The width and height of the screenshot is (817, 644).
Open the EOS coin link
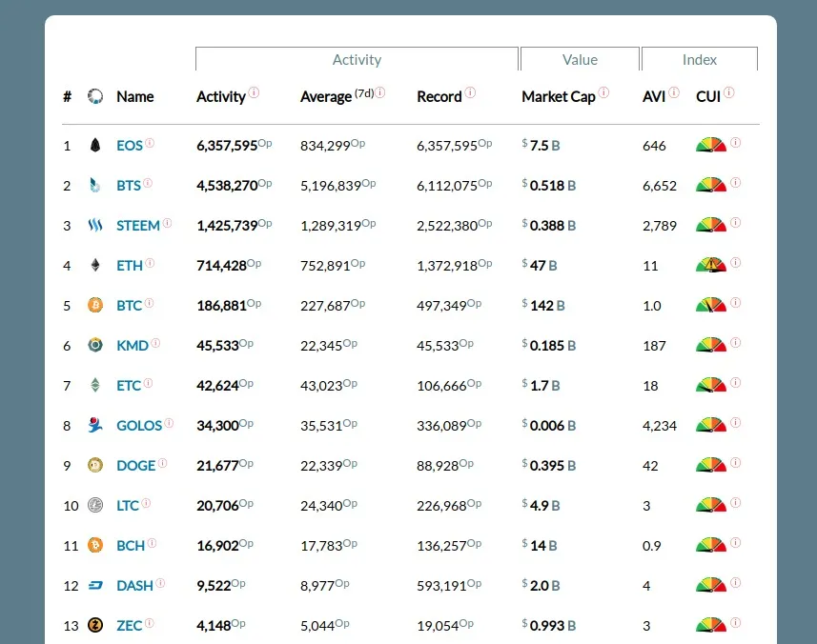tap(130, 146)
